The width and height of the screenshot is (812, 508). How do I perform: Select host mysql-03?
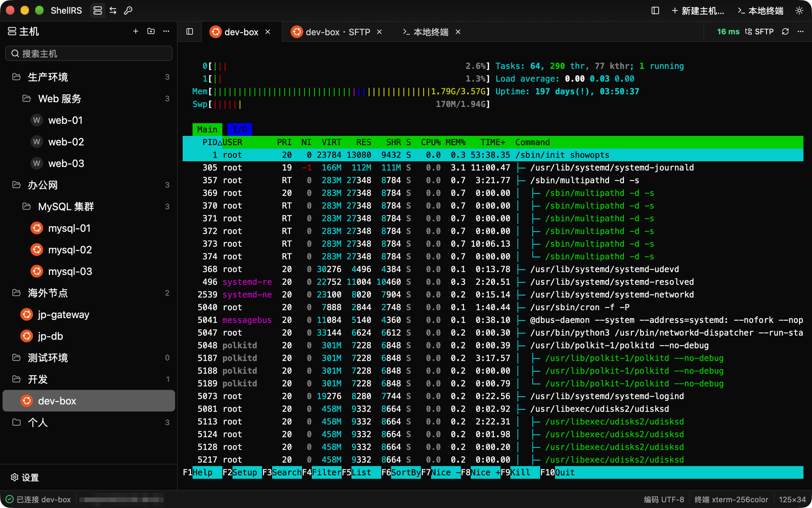point(89,271)
